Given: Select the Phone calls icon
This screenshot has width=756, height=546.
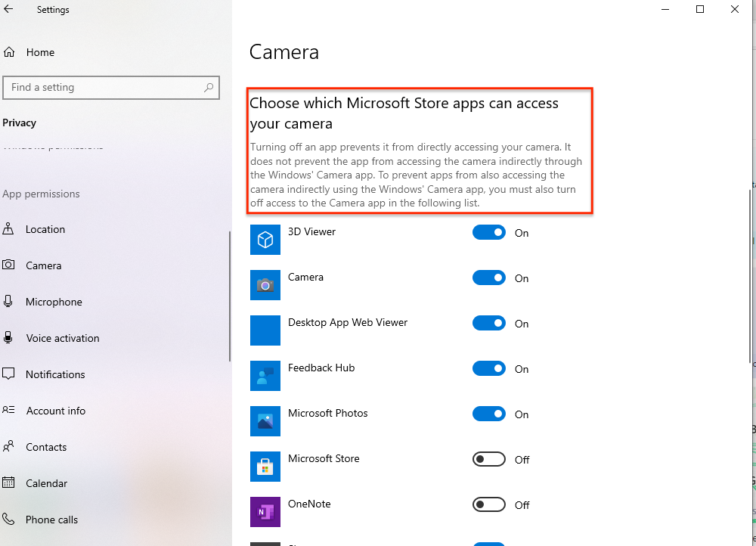Looking at the screenshot, I should pos(8,519).
